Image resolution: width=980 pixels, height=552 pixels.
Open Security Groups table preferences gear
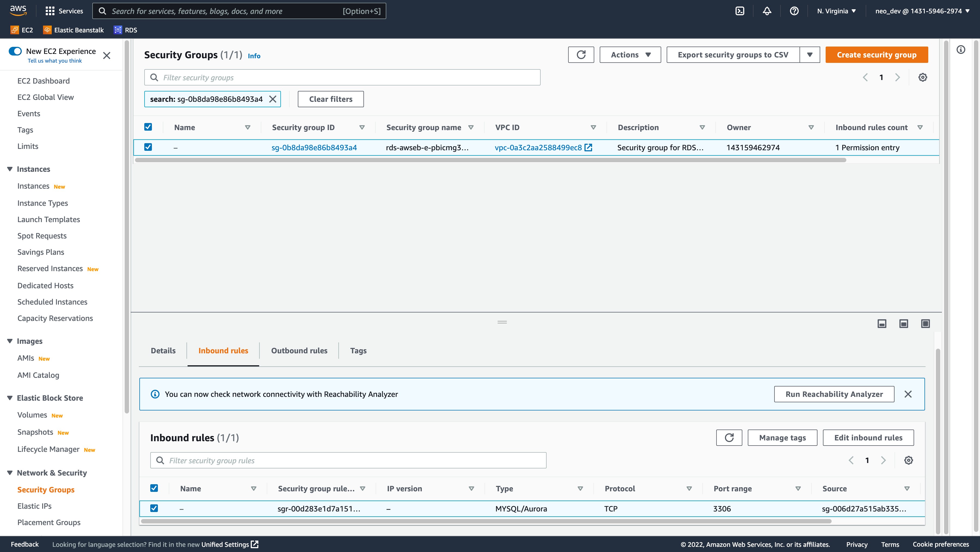(x=923, y=77)
